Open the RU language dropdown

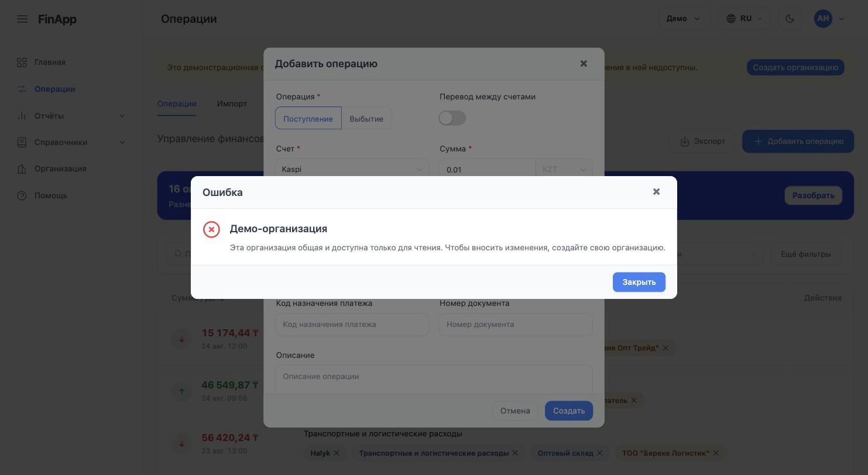[x=744, y=19]
